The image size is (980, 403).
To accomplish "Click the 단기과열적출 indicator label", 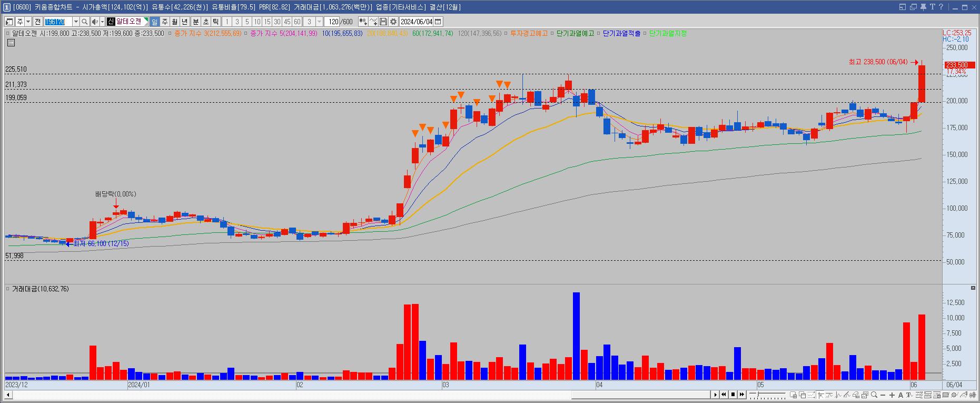I will click(622, 33).
